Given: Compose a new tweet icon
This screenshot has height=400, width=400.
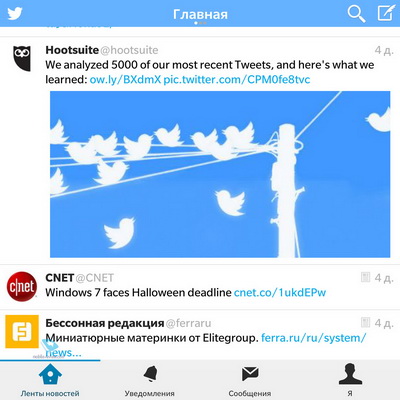Looking at the screenshot, I should pos(386,13).
